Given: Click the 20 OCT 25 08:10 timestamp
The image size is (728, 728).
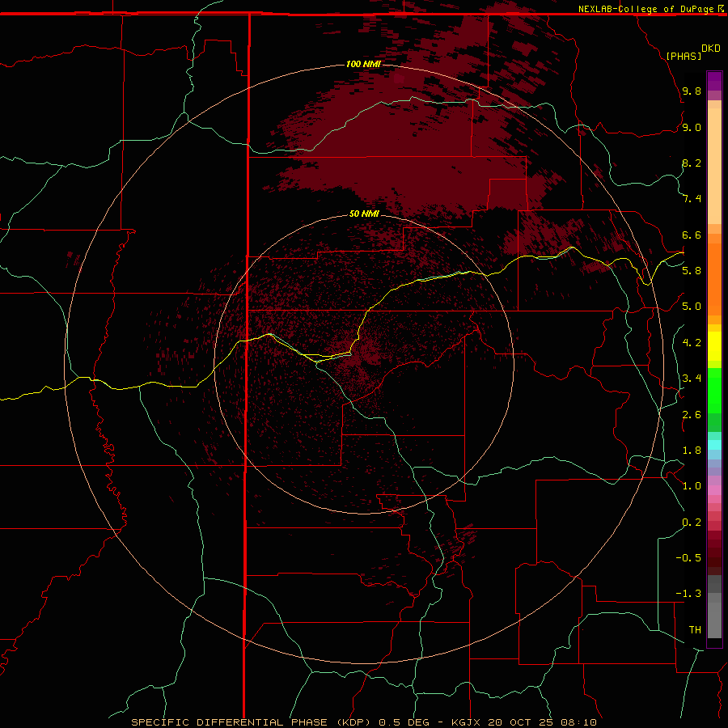Looking at the screenshot, I should (x=542, y=722).
